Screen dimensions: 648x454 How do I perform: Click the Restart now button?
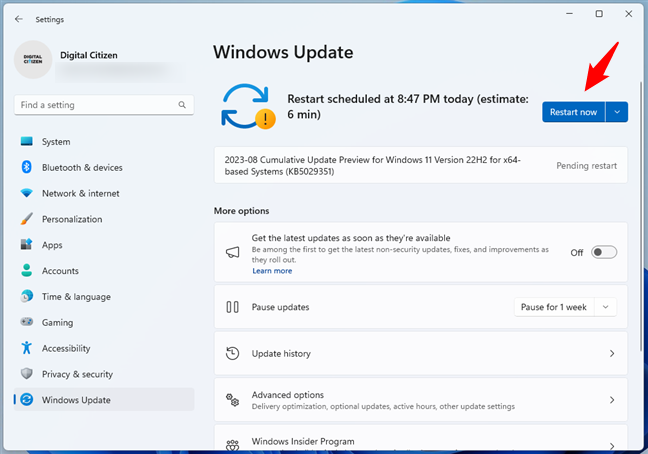tap(573, 112)
